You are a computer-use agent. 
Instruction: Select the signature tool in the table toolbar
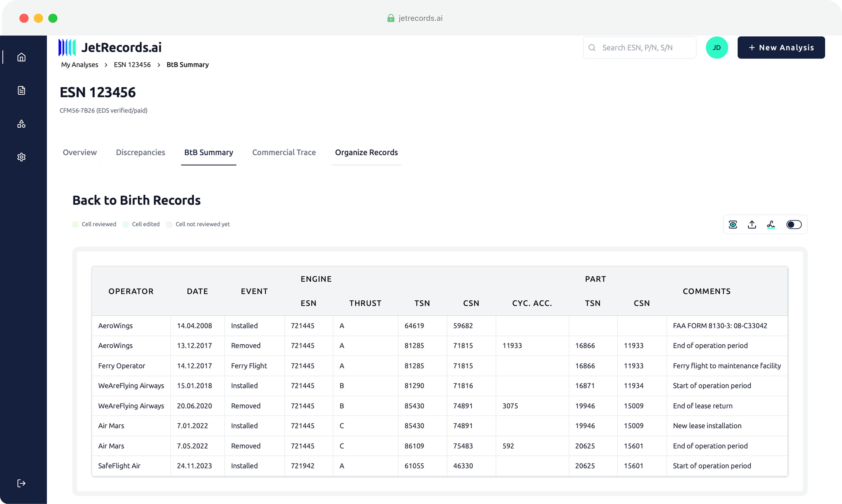771,224
